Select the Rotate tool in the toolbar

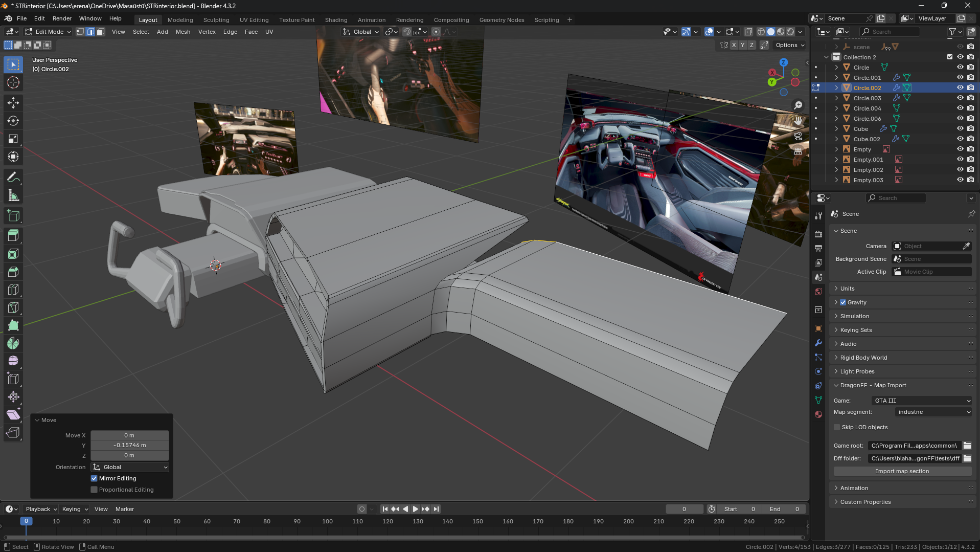click(13, 121)
